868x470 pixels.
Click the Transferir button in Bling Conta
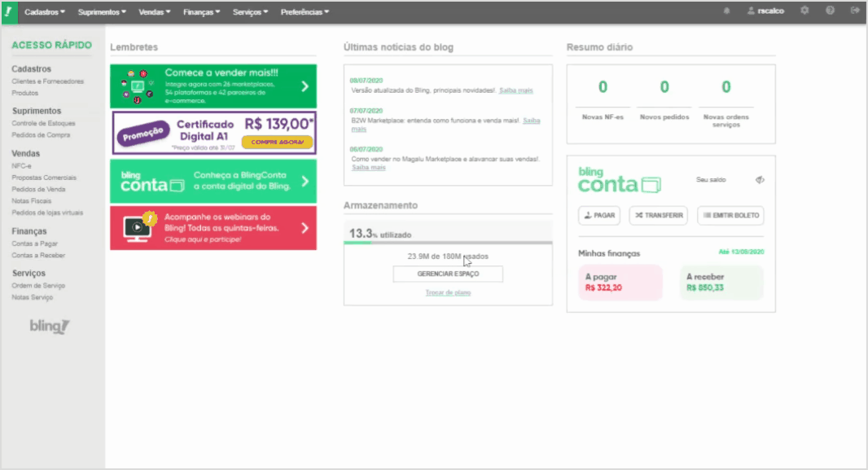tap(658, 215)
